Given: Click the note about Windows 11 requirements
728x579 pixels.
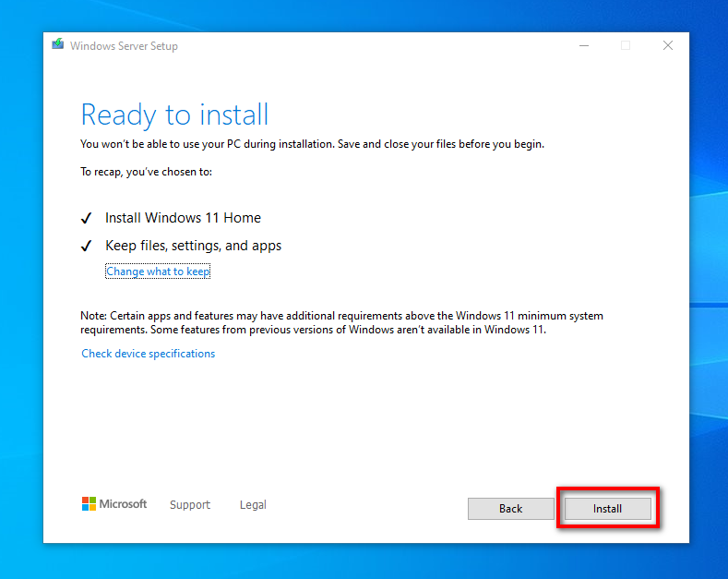Looking at the screenshot, I should [x=341, y=322].
